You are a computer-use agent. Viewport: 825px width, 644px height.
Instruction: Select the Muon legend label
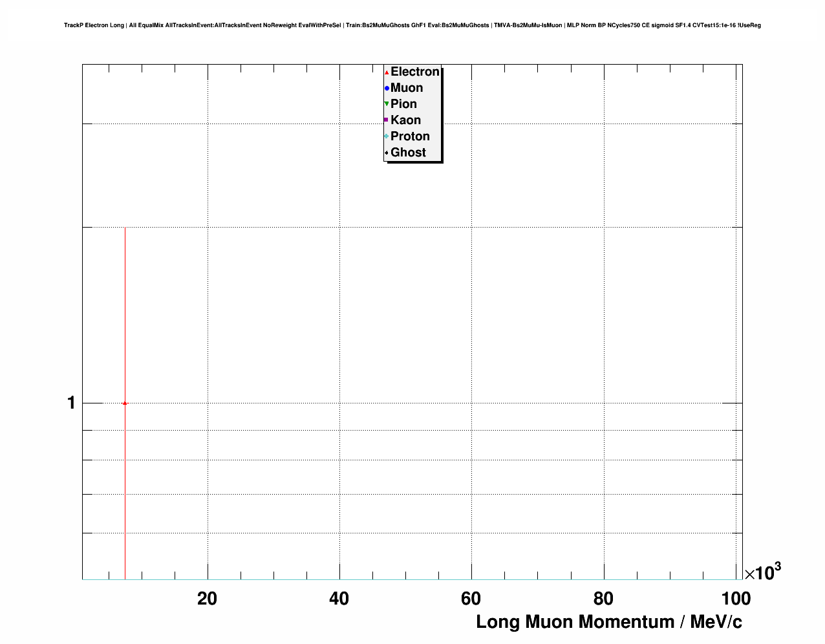click(407, 88)
